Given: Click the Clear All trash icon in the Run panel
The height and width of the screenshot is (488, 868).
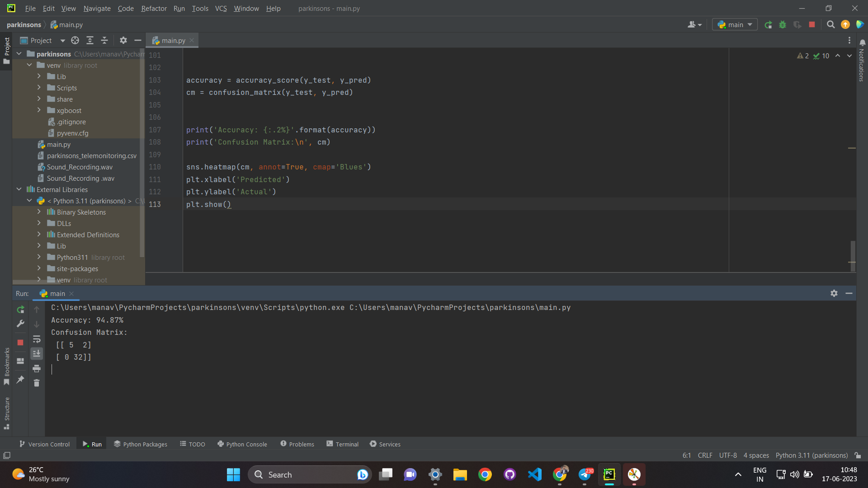Looking at the screenshot, I should [37, 383].
